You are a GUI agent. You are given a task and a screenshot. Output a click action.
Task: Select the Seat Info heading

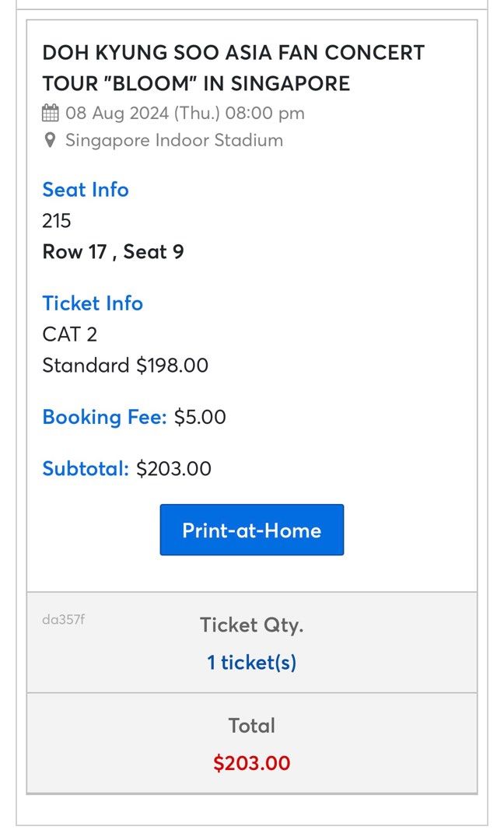86,190
